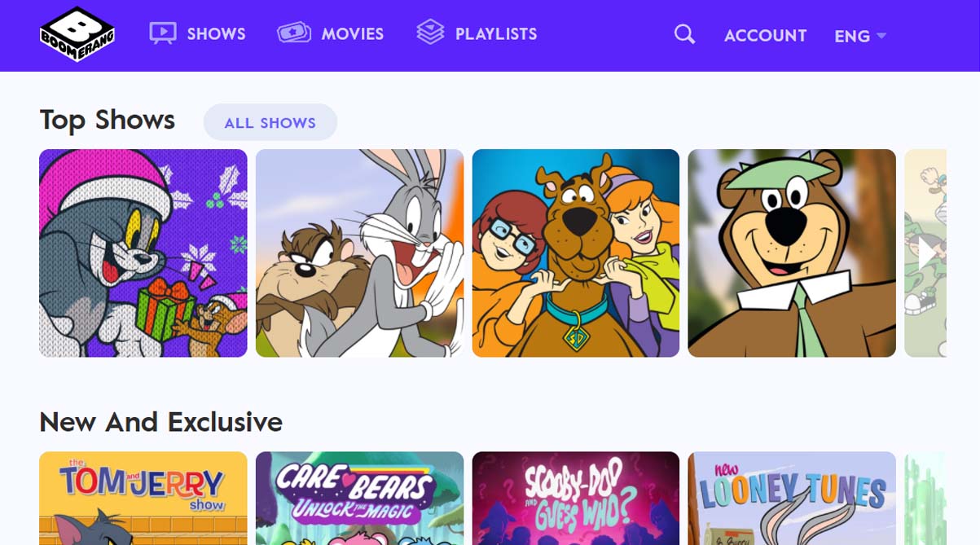Click the next arrow in Top Shows carousel
Viewport: 980px width, 545px height.
coord(926,255)
